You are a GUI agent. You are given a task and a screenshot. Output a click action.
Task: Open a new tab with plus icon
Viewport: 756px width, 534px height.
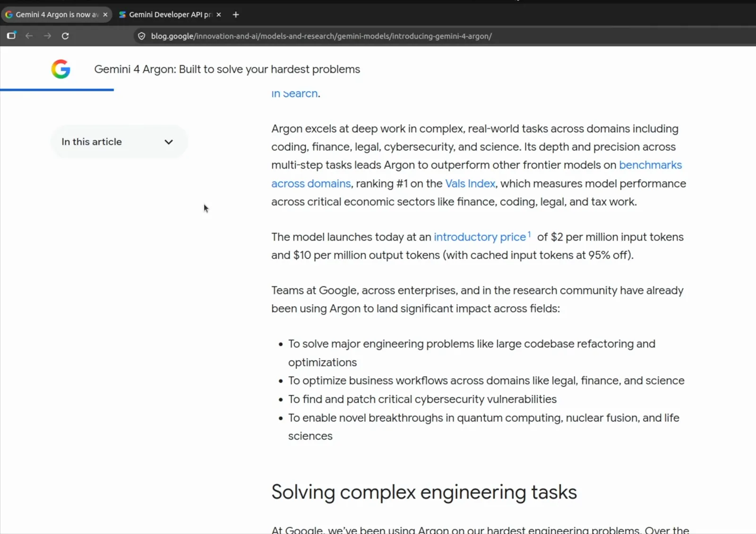[x=236, y=15]
